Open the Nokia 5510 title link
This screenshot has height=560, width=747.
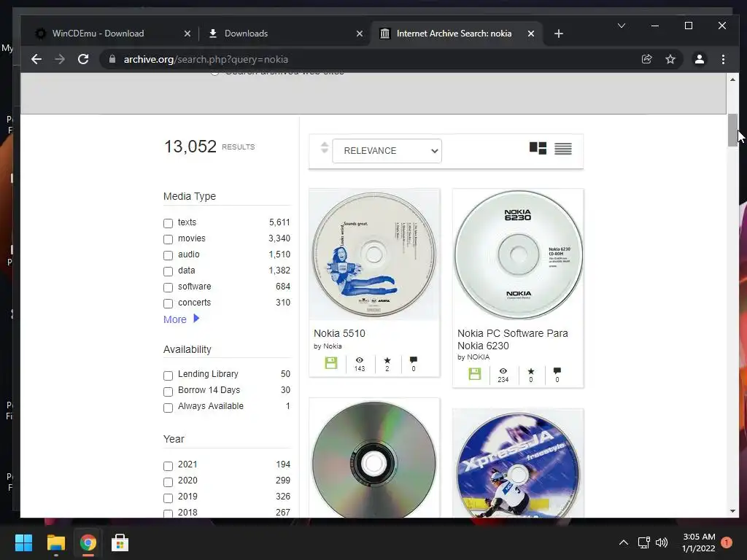click(339, 333)
